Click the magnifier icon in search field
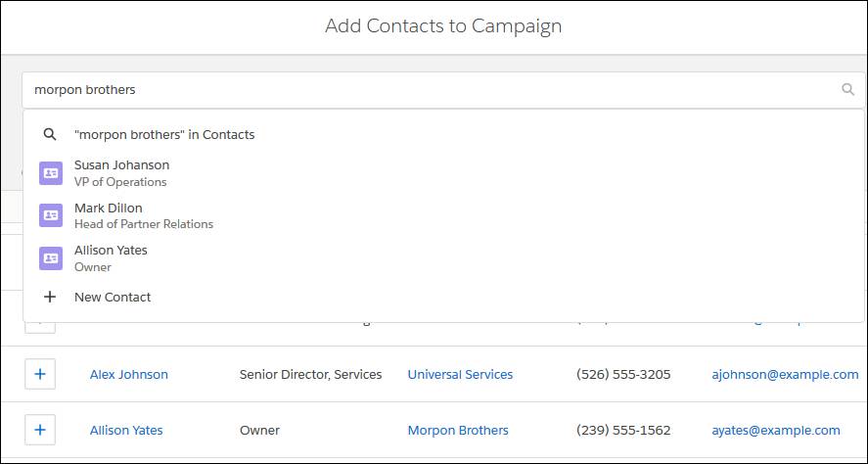 pos(847,89)
